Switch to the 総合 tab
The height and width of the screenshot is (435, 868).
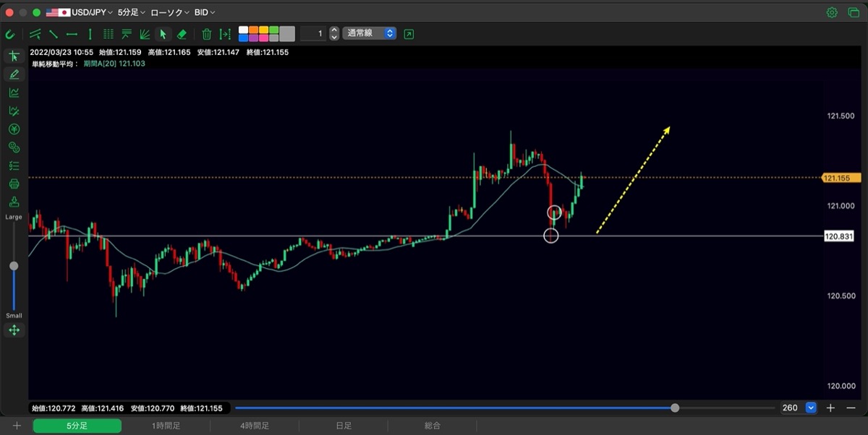[x=433, y=426]
